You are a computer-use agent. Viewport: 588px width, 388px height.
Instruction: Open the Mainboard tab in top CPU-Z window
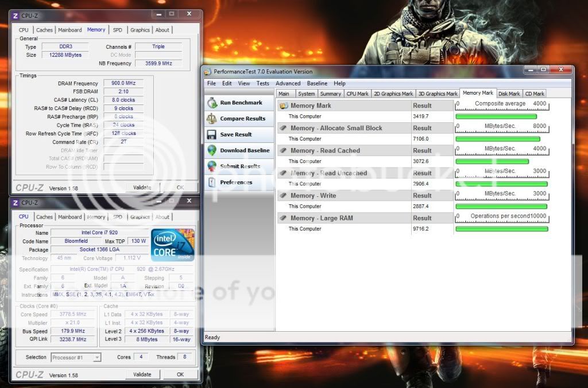point(69,30)
